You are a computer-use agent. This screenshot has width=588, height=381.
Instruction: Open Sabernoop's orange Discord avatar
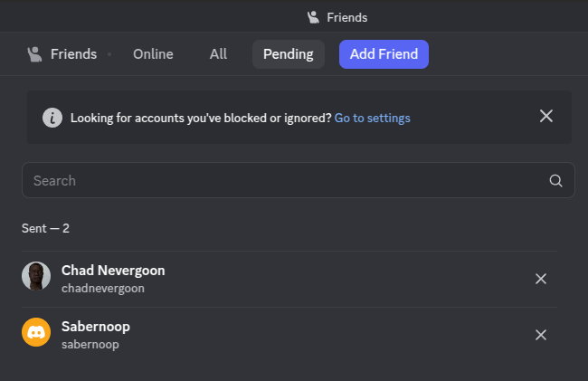point(36,332)
